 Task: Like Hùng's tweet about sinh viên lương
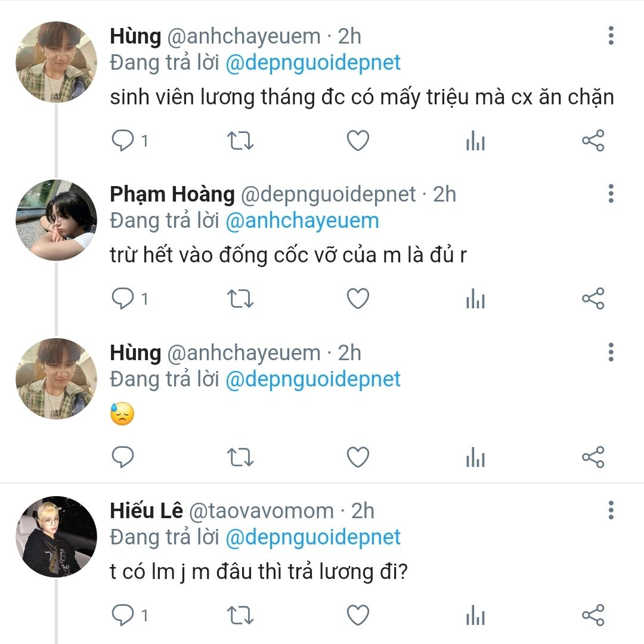coord(358,141)
